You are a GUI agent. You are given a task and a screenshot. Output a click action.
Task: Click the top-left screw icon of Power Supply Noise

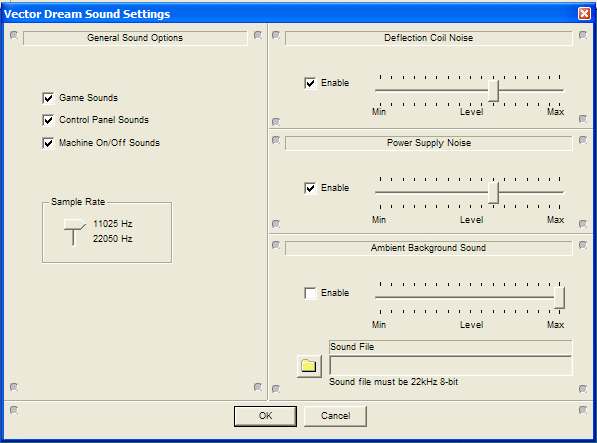[x=276, y=140]
